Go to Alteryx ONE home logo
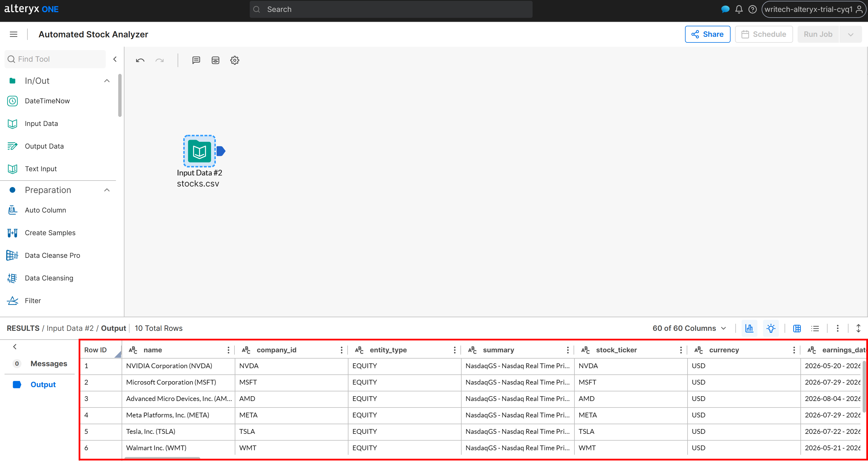Image resolution: width=868 pixels, height=461 pixels. (x=31, y=9)
